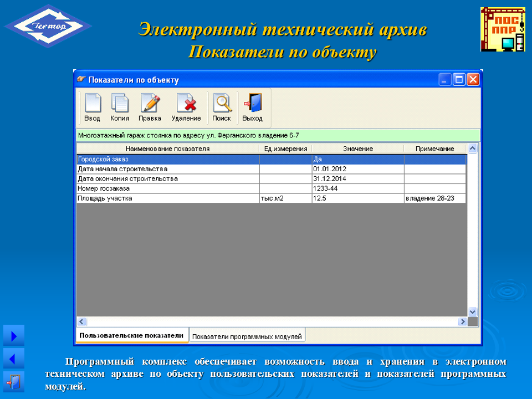Click the Ед.измерения column header

pyautogui.click(x=285, y=149)
